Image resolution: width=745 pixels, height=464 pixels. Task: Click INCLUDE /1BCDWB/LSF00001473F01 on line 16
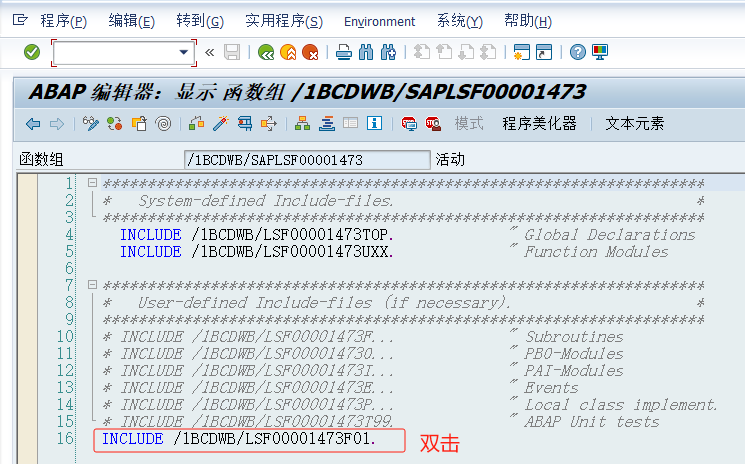click(x=239, y=439)
